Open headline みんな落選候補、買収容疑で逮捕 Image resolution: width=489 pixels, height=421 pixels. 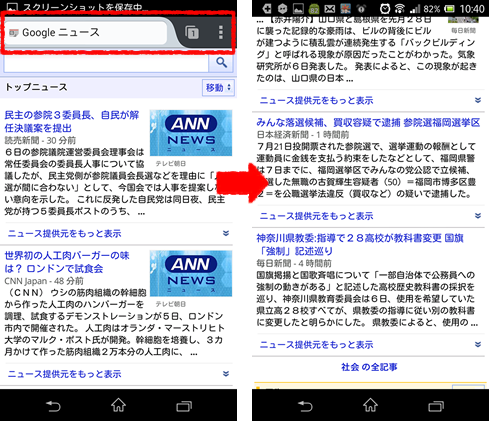[368, 123]
